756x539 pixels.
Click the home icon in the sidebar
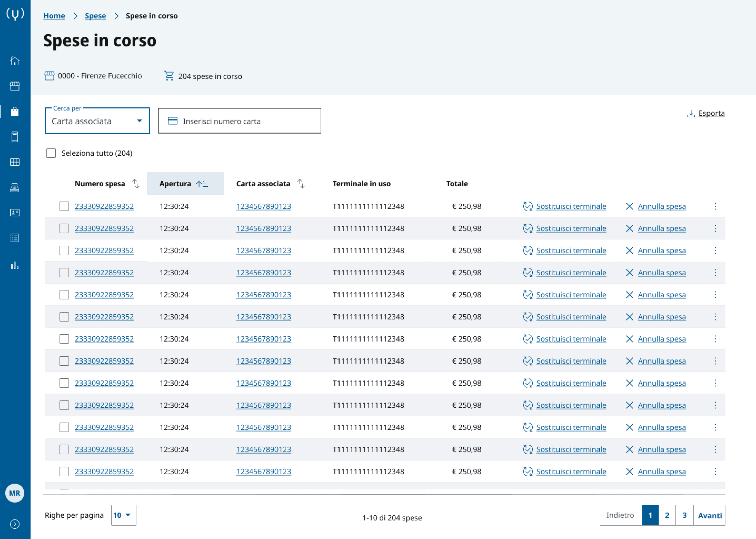click(15, 61)
